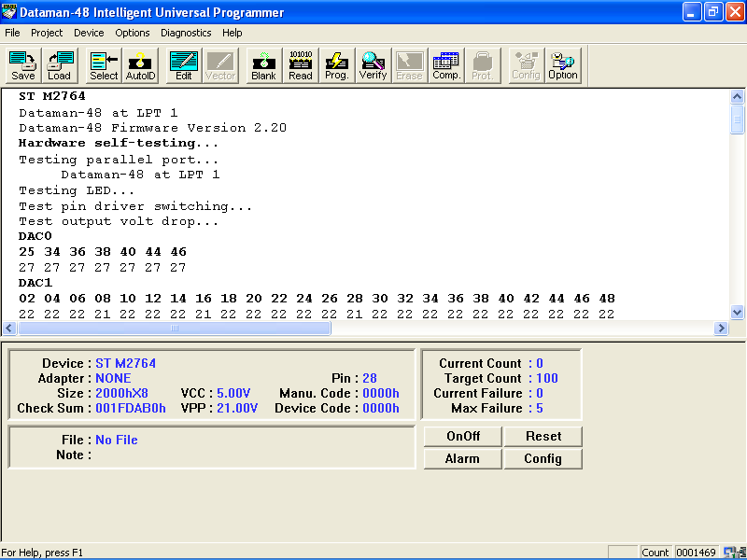This screenshot has width=747, height=560.
Task: Open the Edit buffer tool
Action: (184, 65)
